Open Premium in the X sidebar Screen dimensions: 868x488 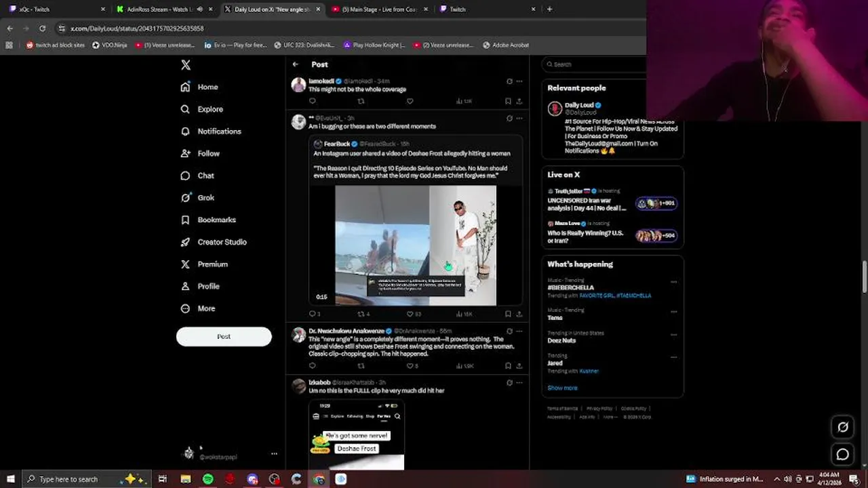[204, 264]
